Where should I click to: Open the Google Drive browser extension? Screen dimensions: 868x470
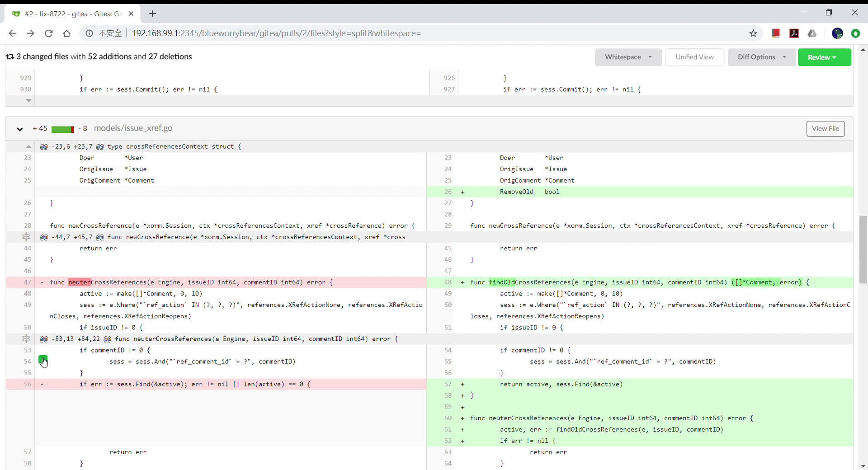(812, 33)
